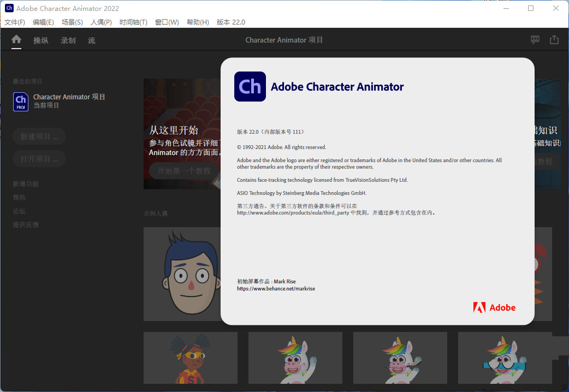Viewport: 569px width, 392px height.
Task: Click the 初始屏幕作品 Mark Rise credit
Action: tap(266, 281)
